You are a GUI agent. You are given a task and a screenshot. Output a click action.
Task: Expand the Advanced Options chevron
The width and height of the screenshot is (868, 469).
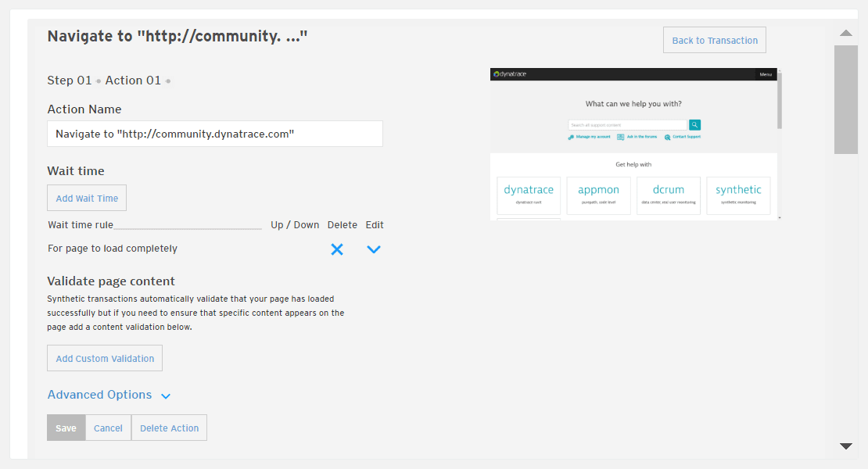166,396
